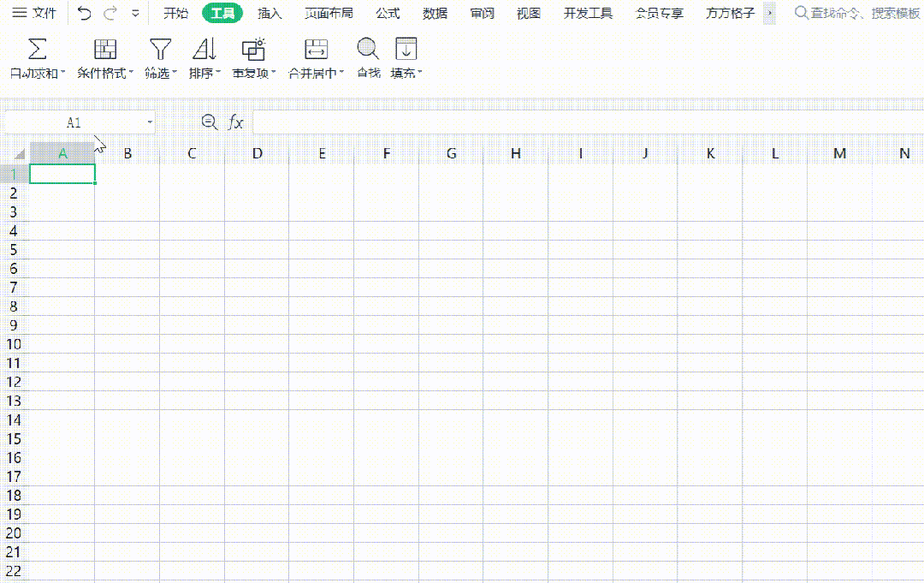
Task: Open the 插入 tab
Action: (269, 13)
